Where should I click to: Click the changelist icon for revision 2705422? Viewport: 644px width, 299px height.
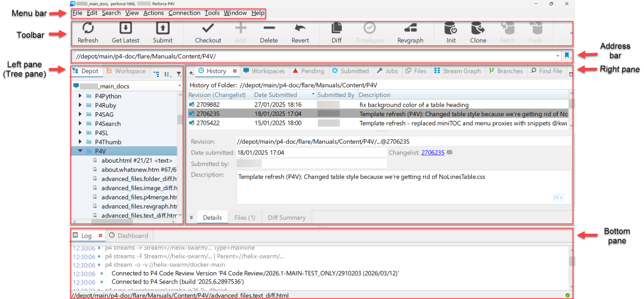192,123
